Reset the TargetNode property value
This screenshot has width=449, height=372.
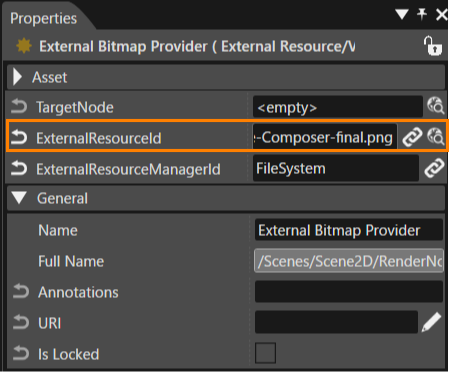(x=19, y=107)
